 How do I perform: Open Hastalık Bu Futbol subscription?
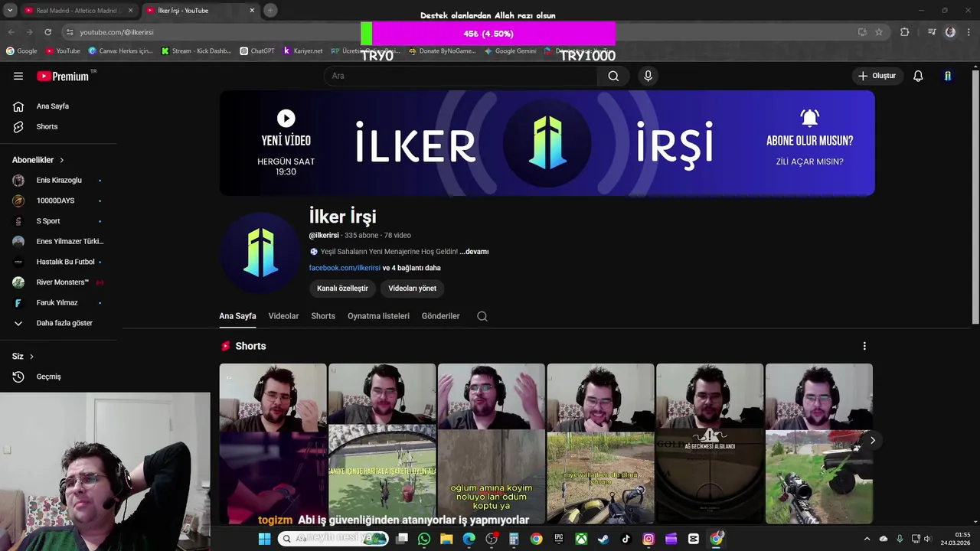click(65, 262)
